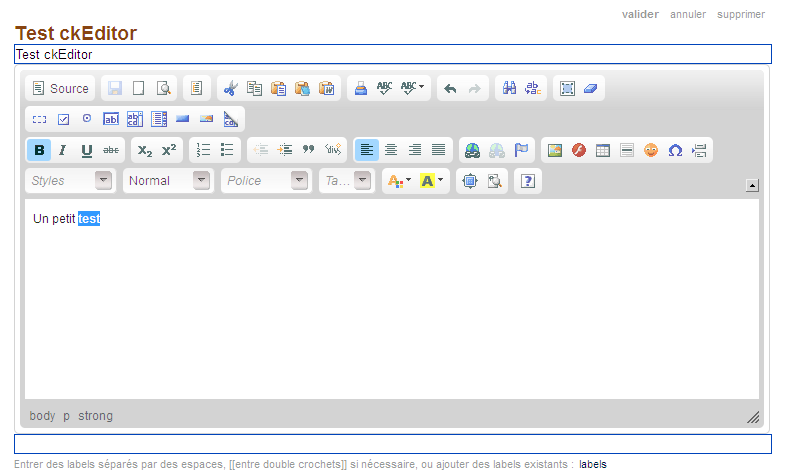Insert a Page Break
The width and height of the screenshot is (788, 476).
click(699, 150)
